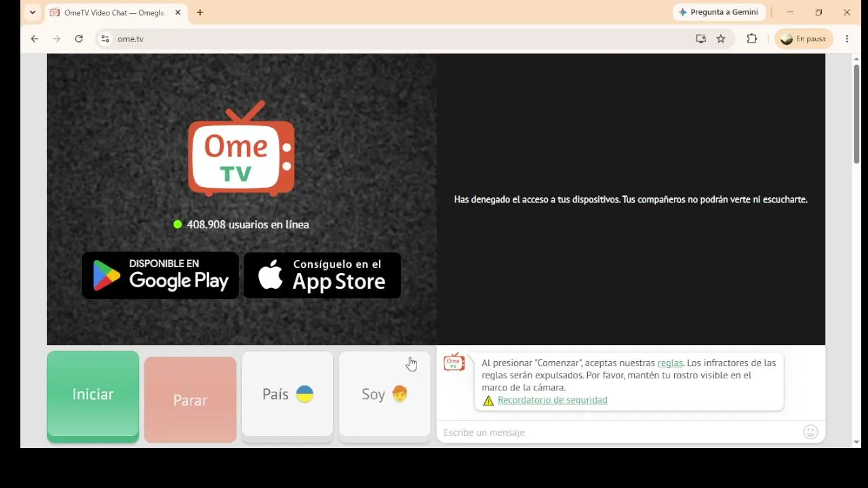Close the OmeTV Video Chat tab
This screenshot has width=868, height=488.
tap(178, 12)
